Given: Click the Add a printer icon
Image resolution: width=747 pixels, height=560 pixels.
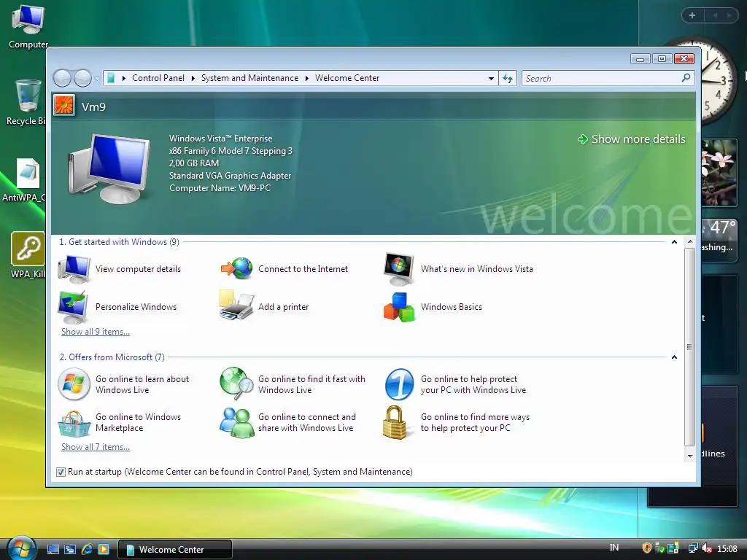Looking at the screenshot, I should 236,306.
